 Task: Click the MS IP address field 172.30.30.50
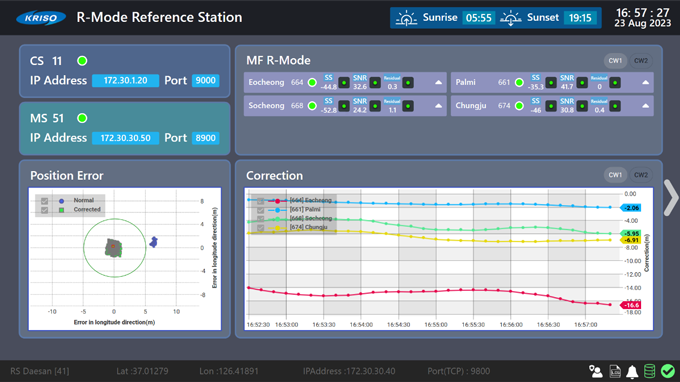[125, 138]
